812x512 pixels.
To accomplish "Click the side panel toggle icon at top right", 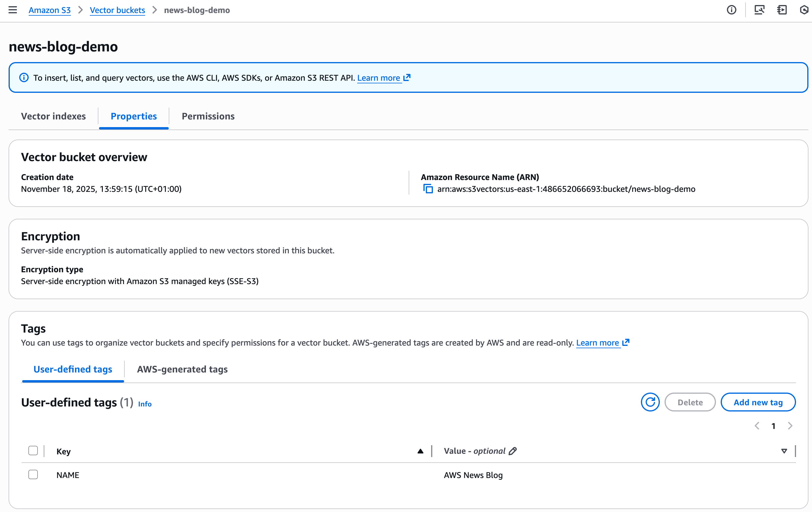I will click(x=782, y=10).
